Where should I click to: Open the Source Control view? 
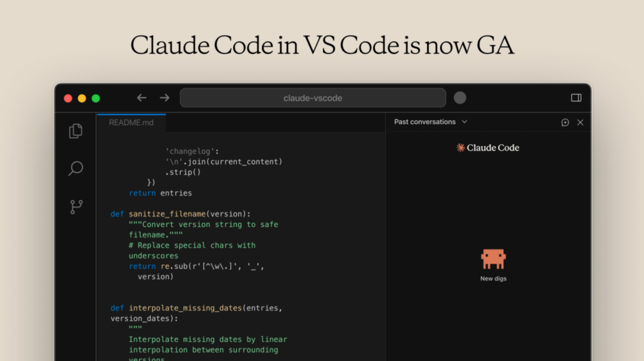pos(75,206)
